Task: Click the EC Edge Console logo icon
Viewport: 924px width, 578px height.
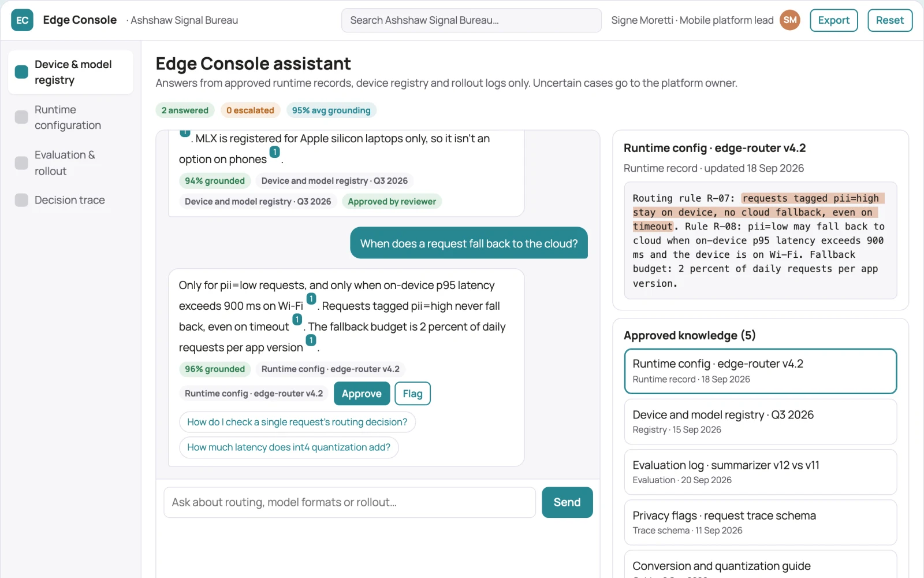Action: 22,20
